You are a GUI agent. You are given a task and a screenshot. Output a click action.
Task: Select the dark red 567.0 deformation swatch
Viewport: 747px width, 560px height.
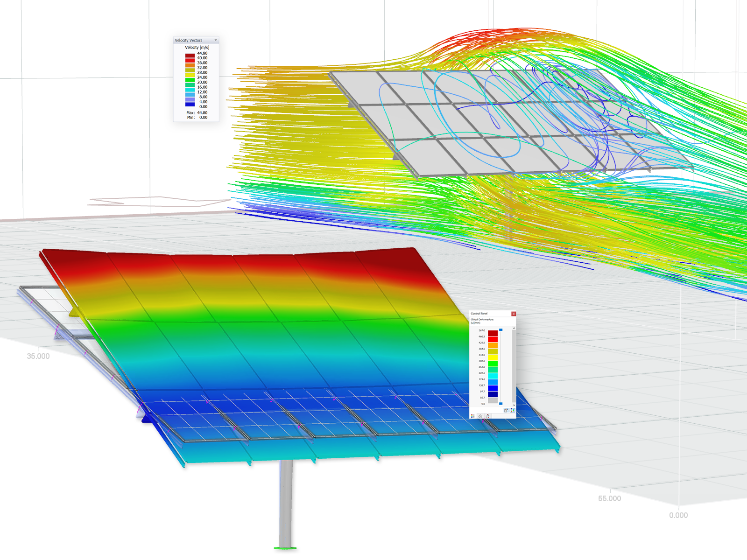(x=493, y=333)
